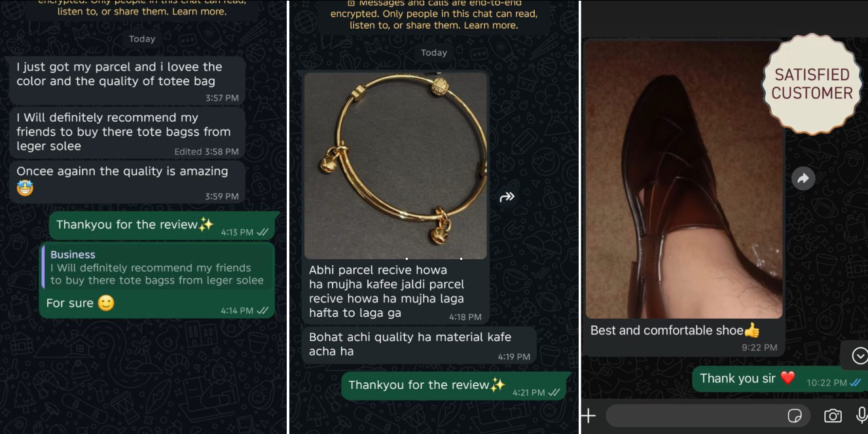Select the 'For sure' reply bubble

(156, 281)
